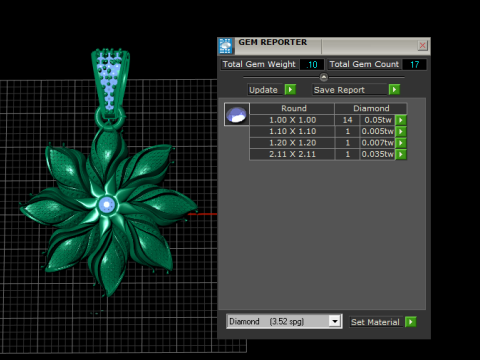
Task: Click green arrow next to Update
Action: pyautogui.click(x=290, y=90)
